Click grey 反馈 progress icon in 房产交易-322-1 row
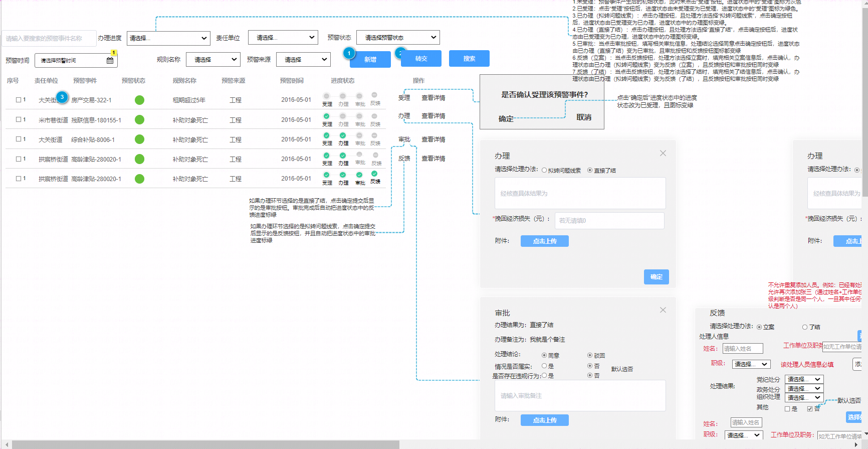 (x=374, y=95)
